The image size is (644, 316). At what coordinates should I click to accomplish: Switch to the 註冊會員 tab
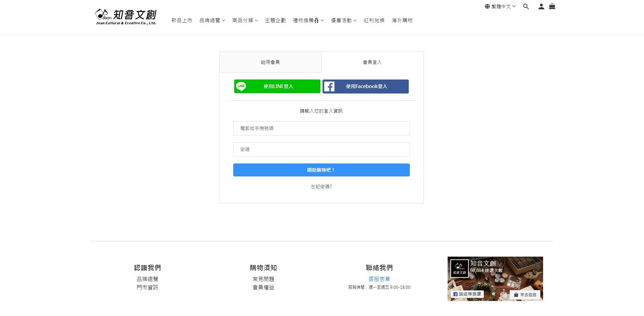(270, 62)
